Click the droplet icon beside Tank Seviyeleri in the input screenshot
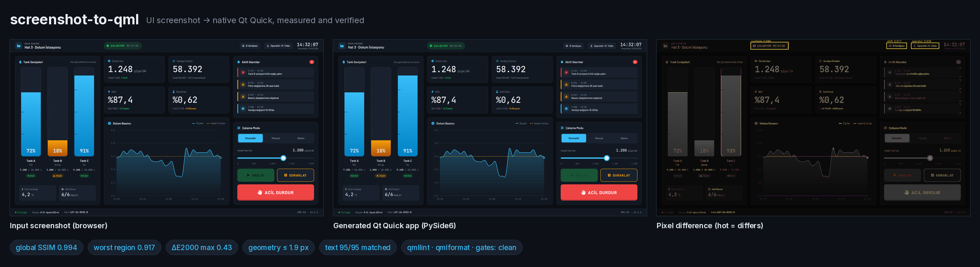The width and height of the screenshot is (980, 267). [x=21, y=62]
